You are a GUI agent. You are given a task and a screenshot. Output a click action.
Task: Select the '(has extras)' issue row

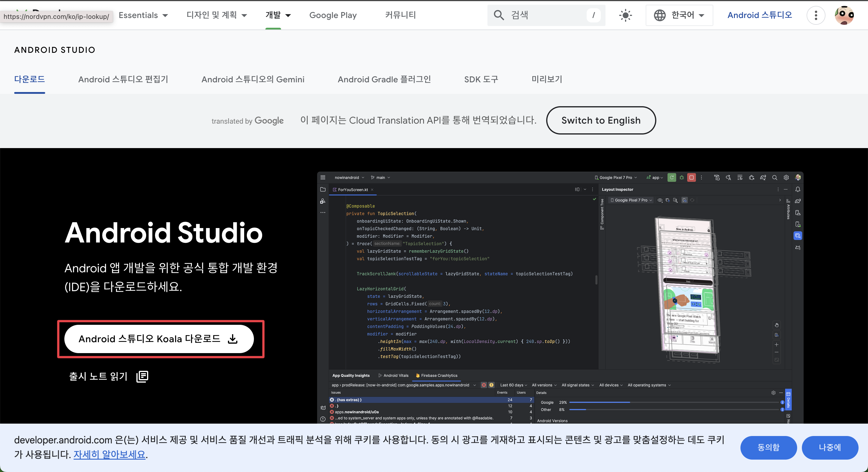(x=431, y=400)
